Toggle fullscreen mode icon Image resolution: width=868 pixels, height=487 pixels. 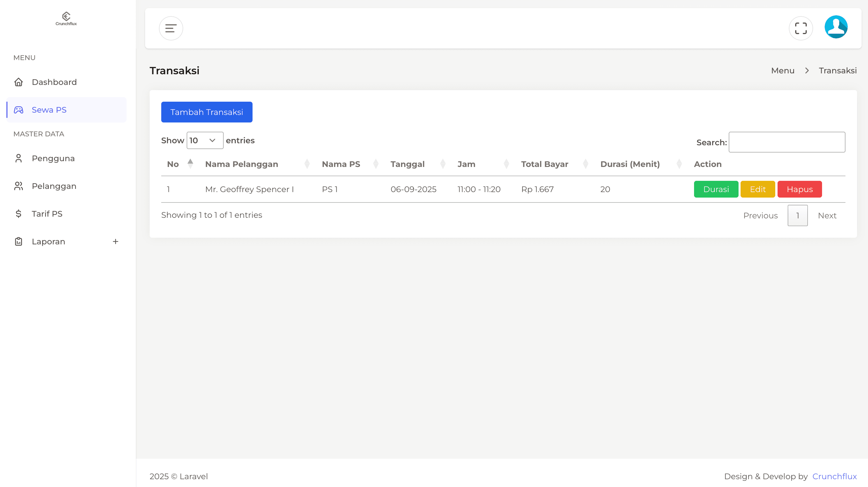point(801,28)
